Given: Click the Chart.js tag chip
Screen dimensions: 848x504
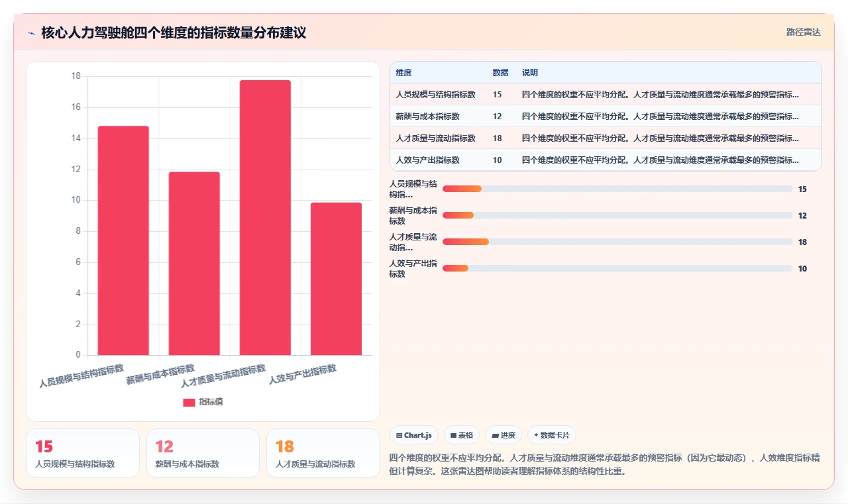Looking at the screenshot, I should click(414, 435).
